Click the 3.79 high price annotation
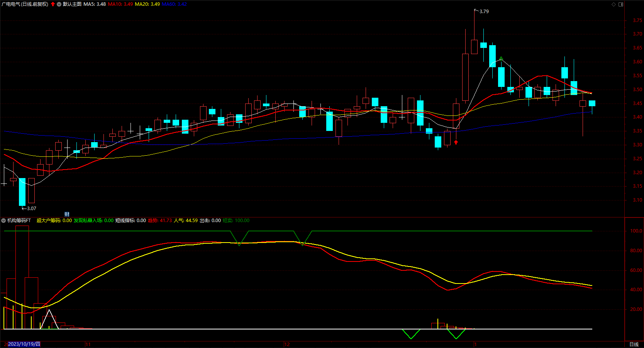The width and height of the screenshot is (644, 348). click(x=484, y=12)
